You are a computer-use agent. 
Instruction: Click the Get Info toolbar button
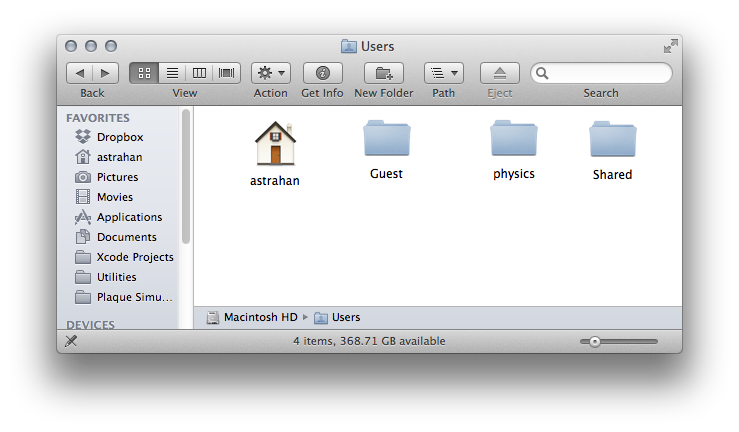[x=322, y=73]
